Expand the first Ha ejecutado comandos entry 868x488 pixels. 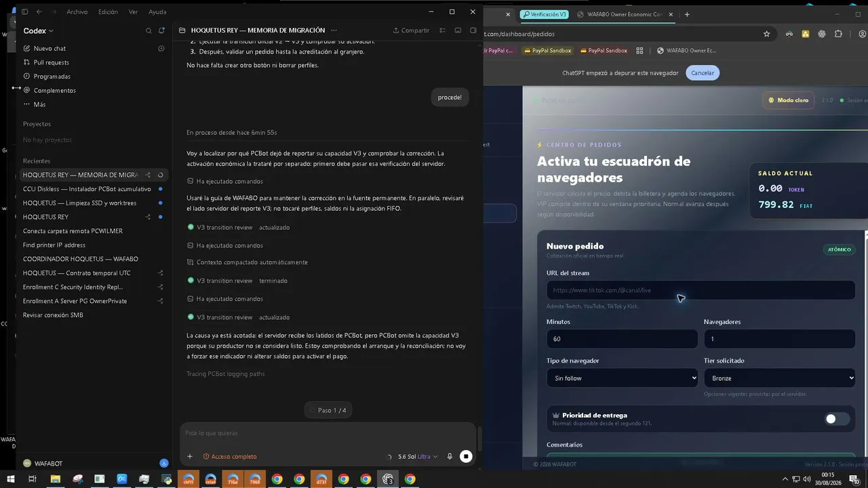click(225, 182)
